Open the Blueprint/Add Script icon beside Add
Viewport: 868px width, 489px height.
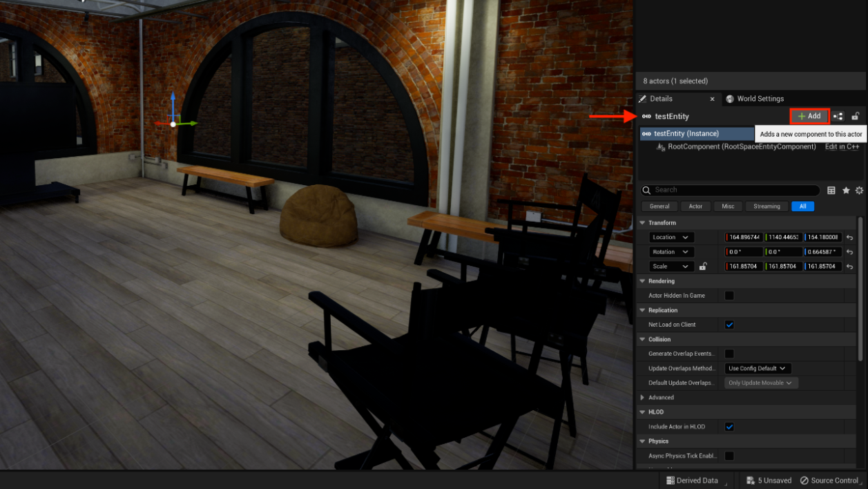coord(838,117)
